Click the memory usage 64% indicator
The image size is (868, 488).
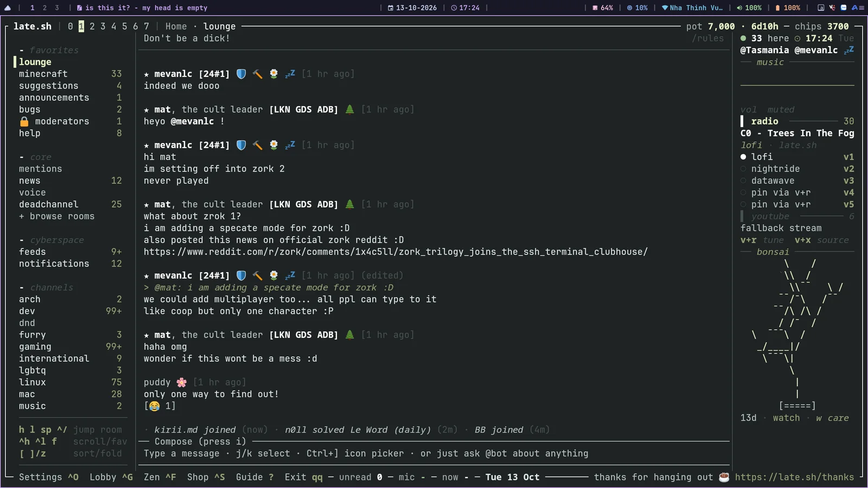[x=603, y=8]
